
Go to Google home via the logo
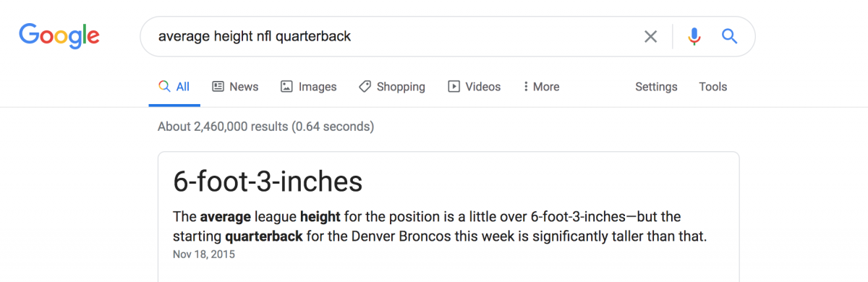(59, 36)
